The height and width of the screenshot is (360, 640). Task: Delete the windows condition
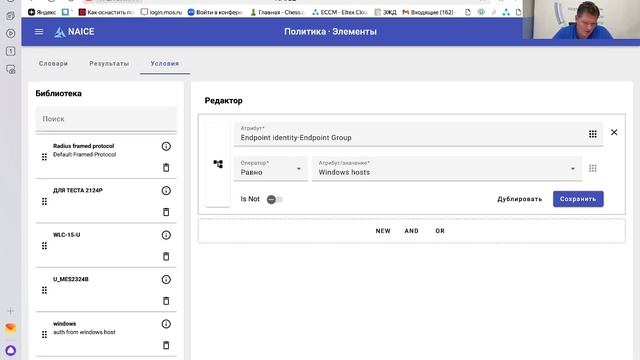coord(166,345)
